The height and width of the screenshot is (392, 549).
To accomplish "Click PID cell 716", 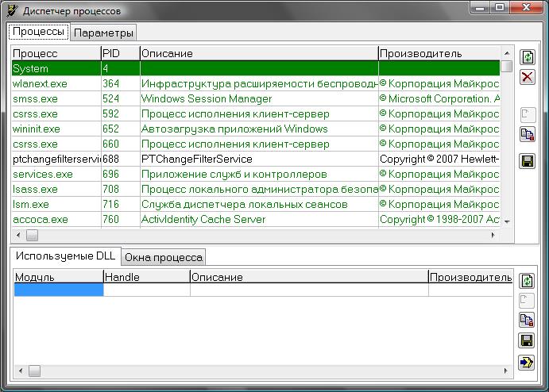I will pyautogui.click(x=121, y=204).
